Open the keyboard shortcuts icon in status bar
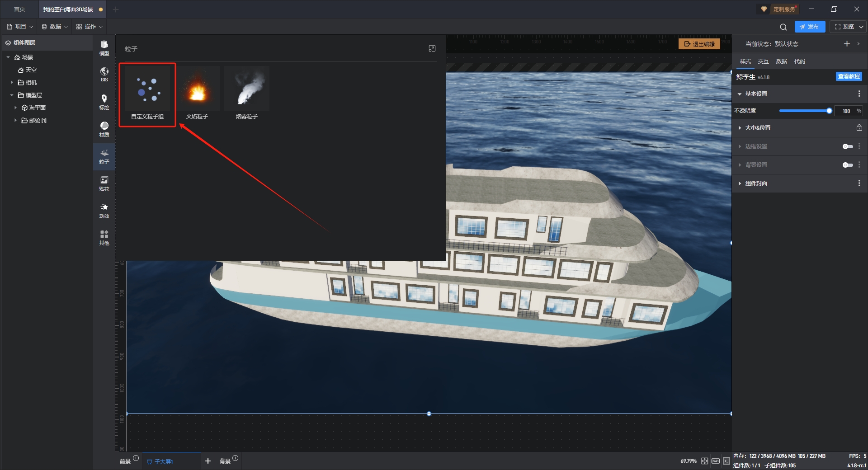The width and height of the screenshot is (868, 470). [716, 461]
